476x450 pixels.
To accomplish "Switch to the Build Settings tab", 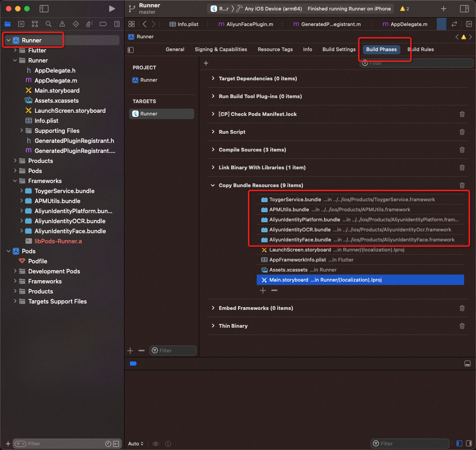I will pos(339,50).
